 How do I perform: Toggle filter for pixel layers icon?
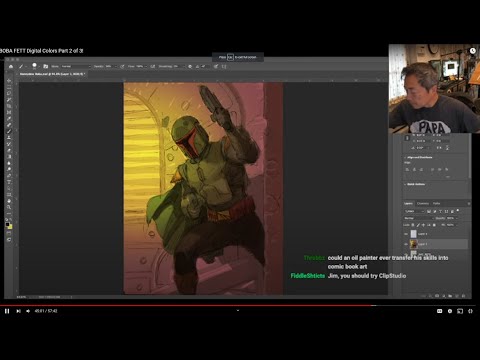point(429,211)
